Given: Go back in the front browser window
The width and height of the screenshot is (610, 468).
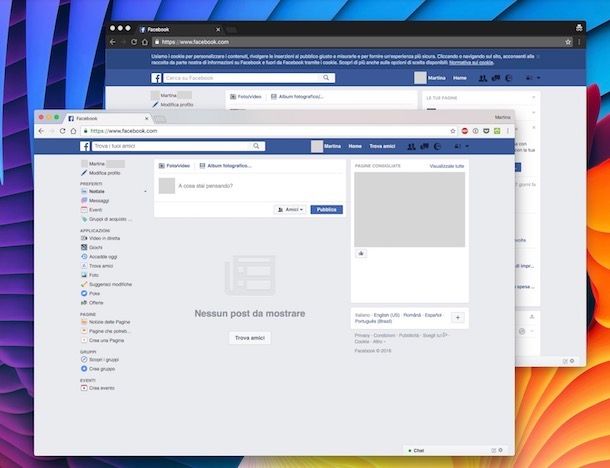Looking at the screenshot, I should [x=41, y=131].
